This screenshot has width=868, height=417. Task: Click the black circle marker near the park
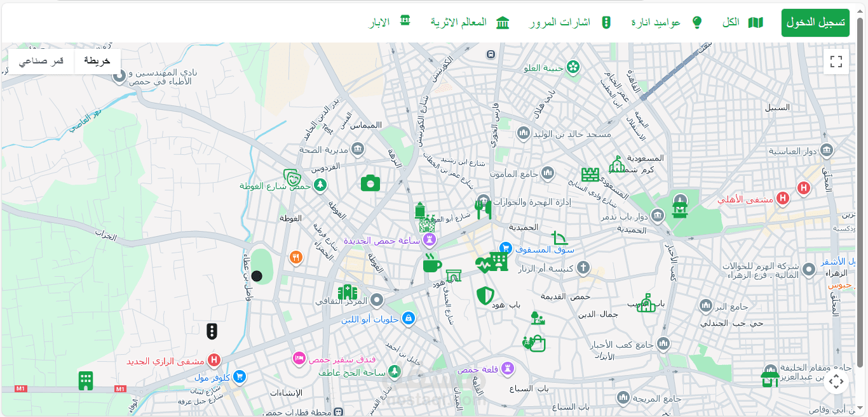[257, 275]
